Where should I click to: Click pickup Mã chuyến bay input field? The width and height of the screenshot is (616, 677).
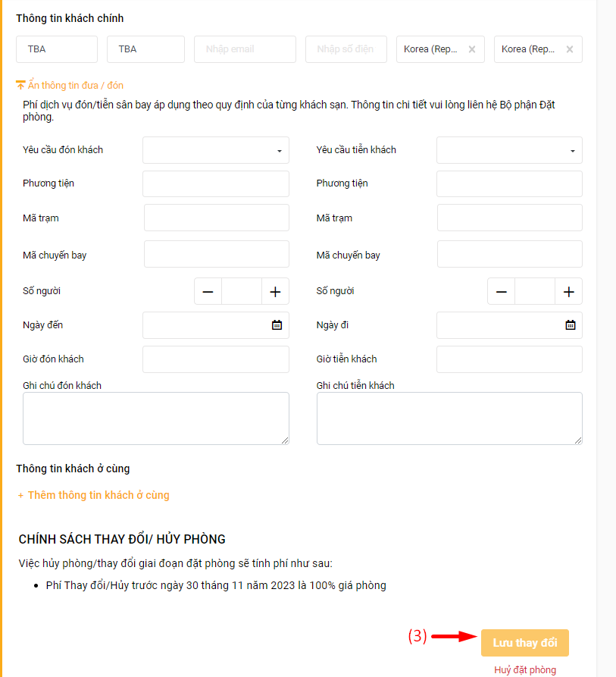(x=217, y=254)
